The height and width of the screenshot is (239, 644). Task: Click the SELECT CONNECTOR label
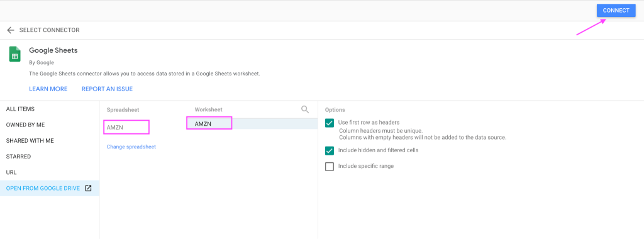coord(49,30)
